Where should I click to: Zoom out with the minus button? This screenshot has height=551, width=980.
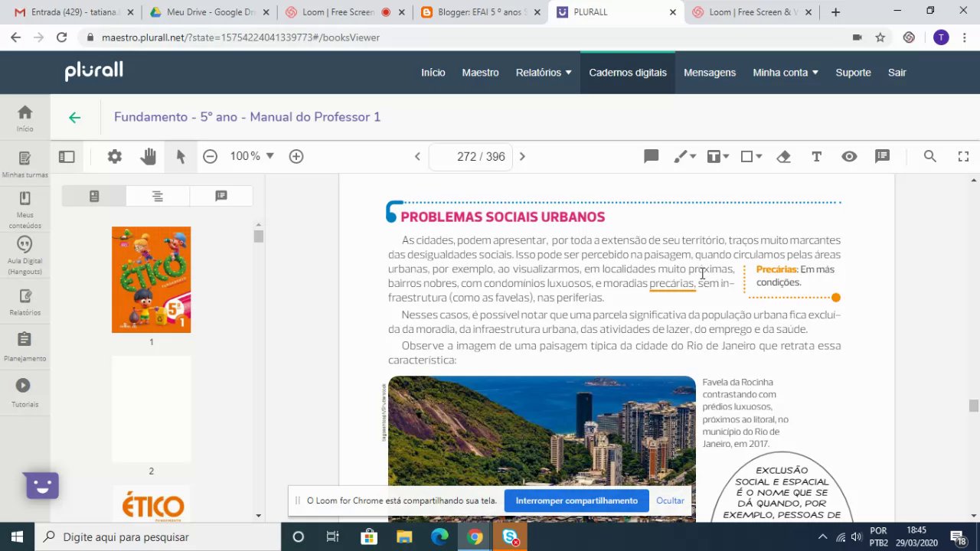(x=210, y=156)
